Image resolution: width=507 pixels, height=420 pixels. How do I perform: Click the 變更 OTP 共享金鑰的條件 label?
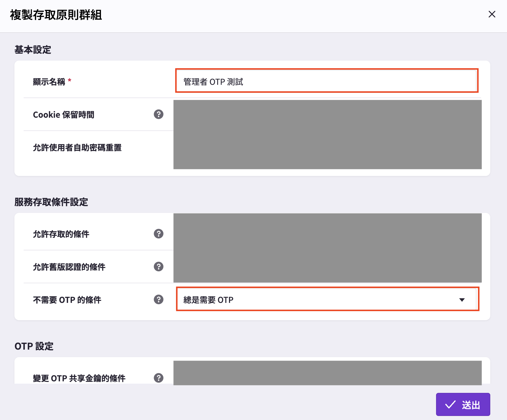79,378
